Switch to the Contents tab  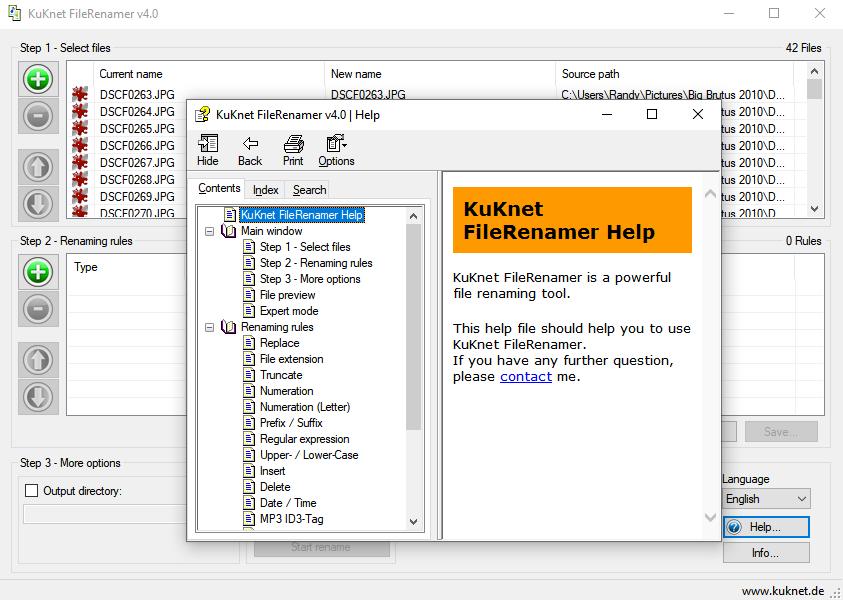(219, 188)
